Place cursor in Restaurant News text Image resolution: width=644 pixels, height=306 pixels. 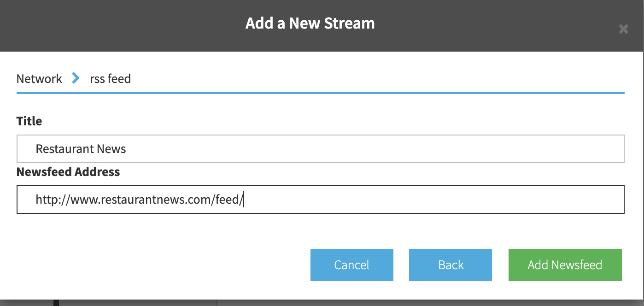(81, 149)
